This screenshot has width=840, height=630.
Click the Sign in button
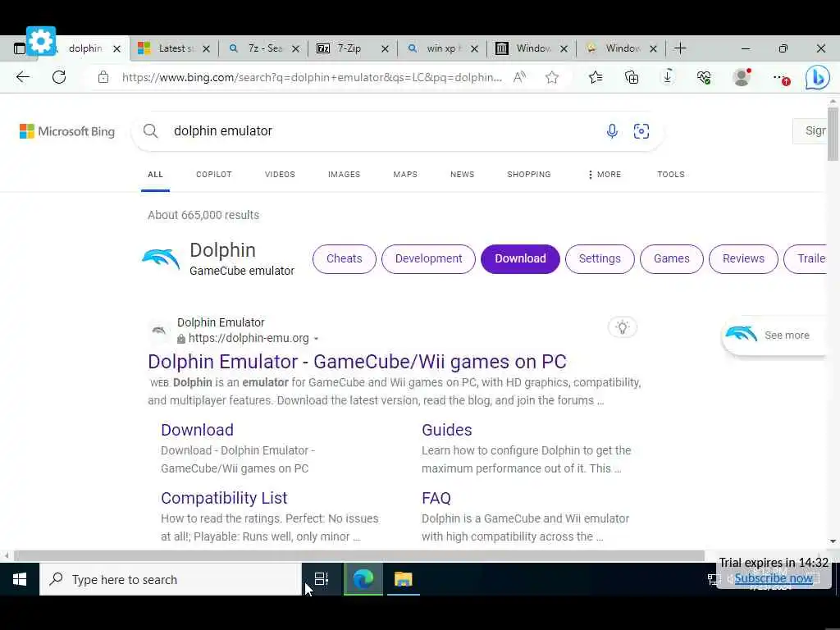[810, 130]
